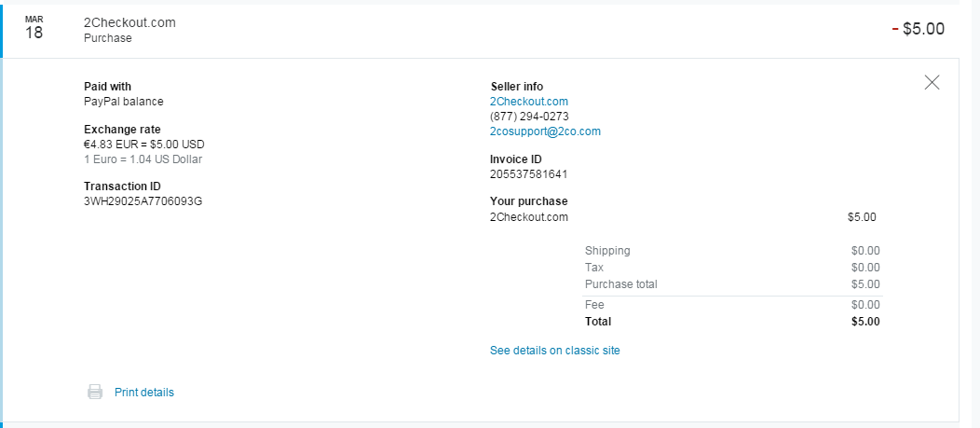The image size is (980, 428).
Task: Click the printer icon
Action: pos(95,393)
